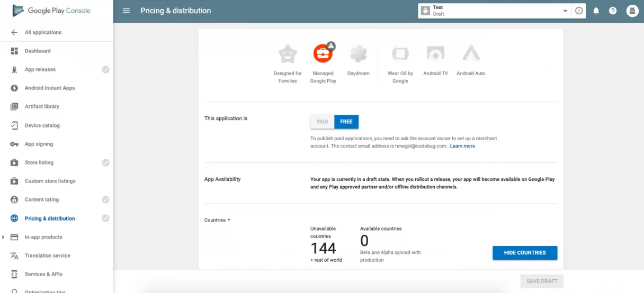
Task: Go to All applications
Action: click(43, 32)
